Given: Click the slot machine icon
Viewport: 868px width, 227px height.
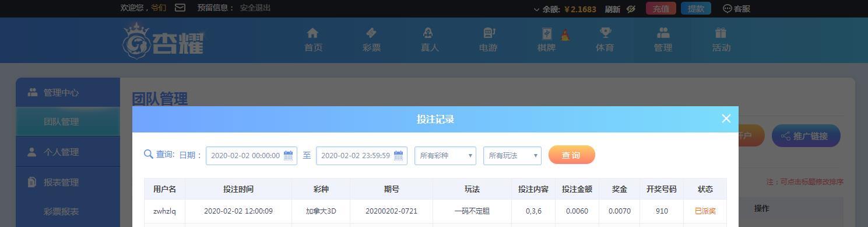Looking at the screenshot, I should (489, 33).
